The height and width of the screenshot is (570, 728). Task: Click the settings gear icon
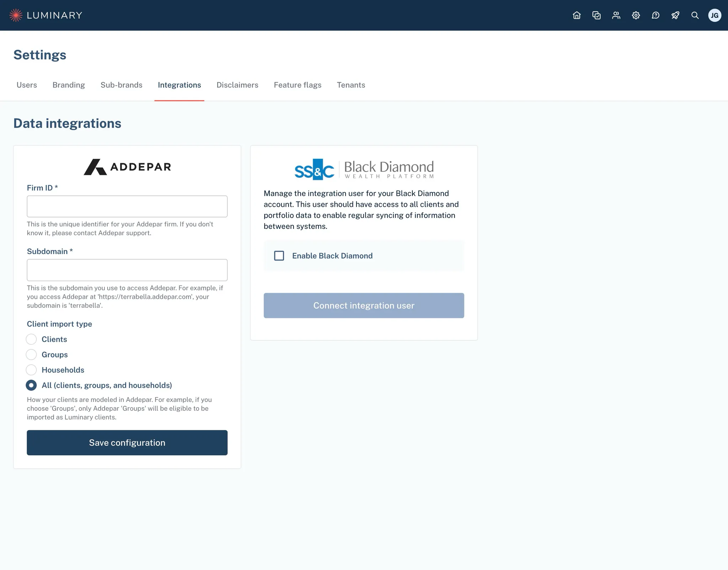(636, 15)
